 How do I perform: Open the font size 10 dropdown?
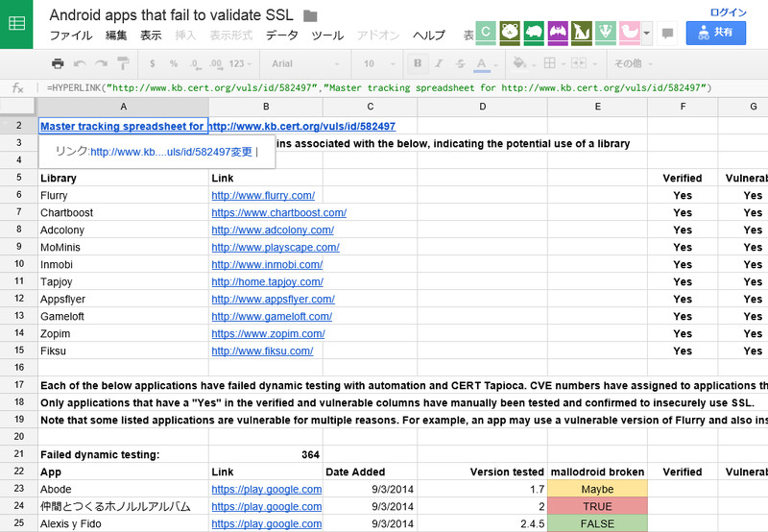pyautogui.click(x=379, y=63)
